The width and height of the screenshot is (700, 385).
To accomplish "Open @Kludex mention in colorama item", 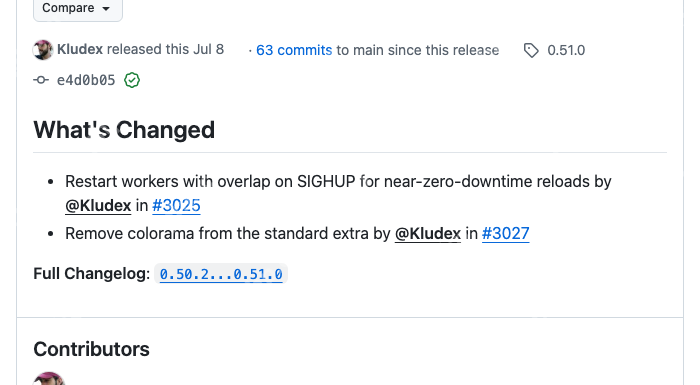I will 428,234.
